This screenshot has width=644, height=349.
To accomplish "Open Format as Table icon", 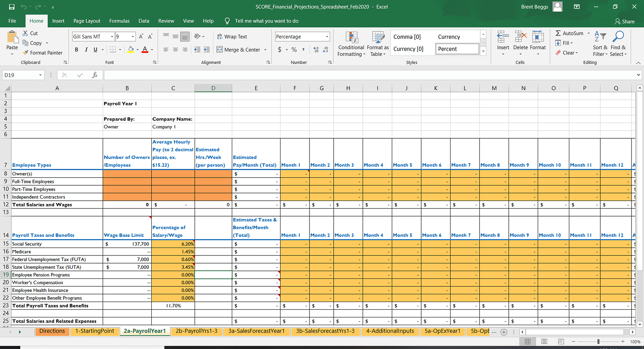I will tap(378, 38).
